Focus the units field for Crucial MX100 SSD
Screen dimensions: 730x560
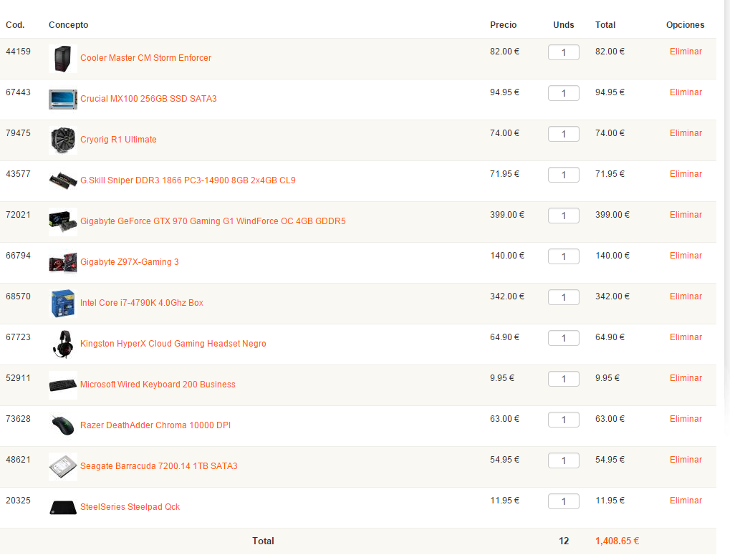563,94
